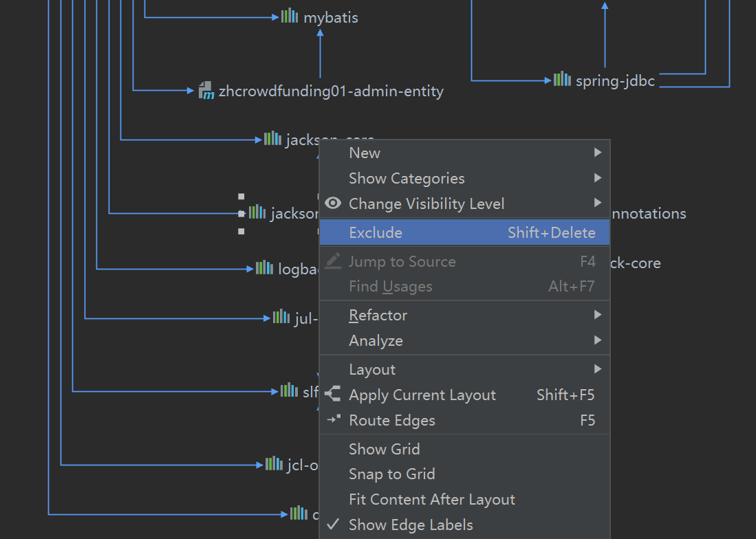
Task: Select the partially hidden 'ck-core' node label
Action: point(636,263)
